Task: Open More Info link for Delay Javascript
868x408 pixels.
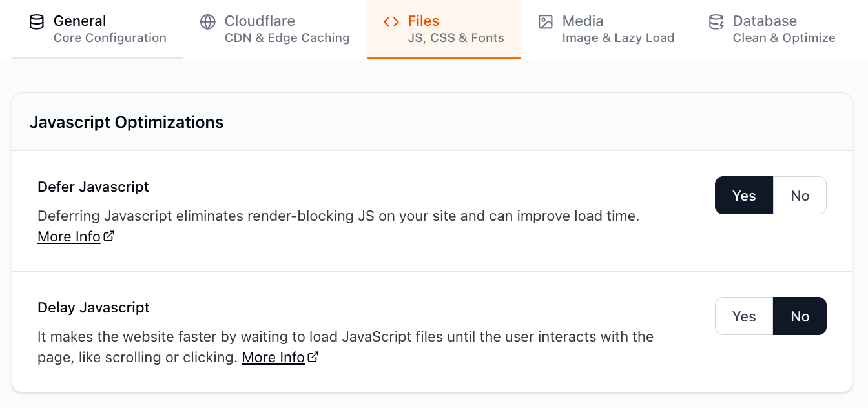Action: pos(273,358)
